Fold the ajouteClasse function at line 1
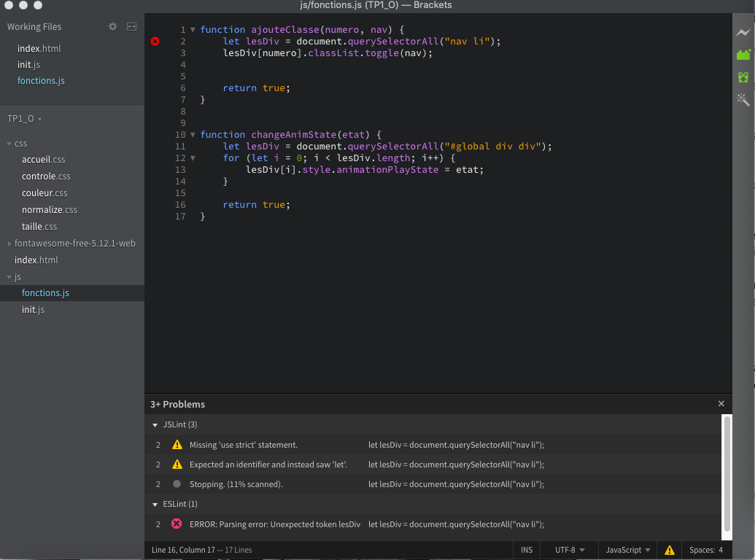The image size is (755, 560). point(193,30)
